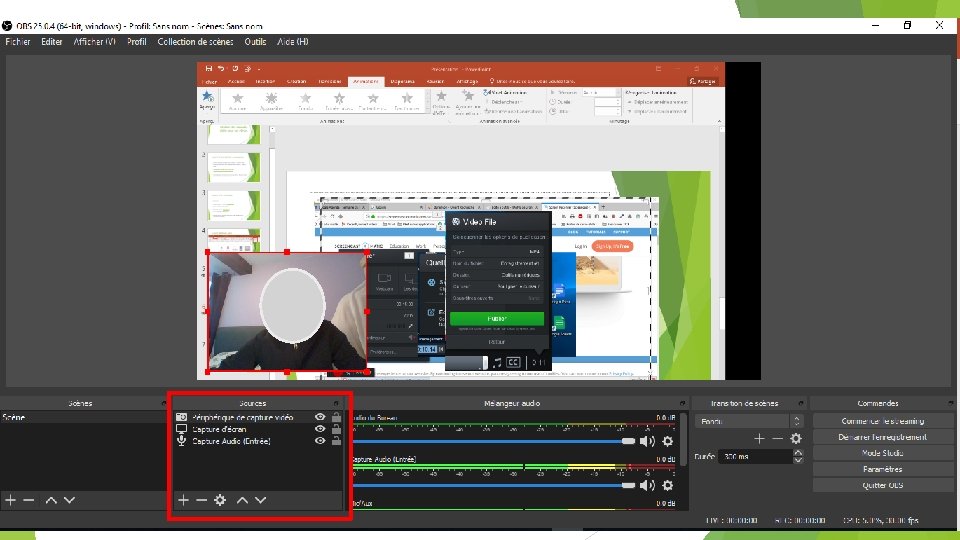Open the Afficher (V) menu

[x=94, y=42]
